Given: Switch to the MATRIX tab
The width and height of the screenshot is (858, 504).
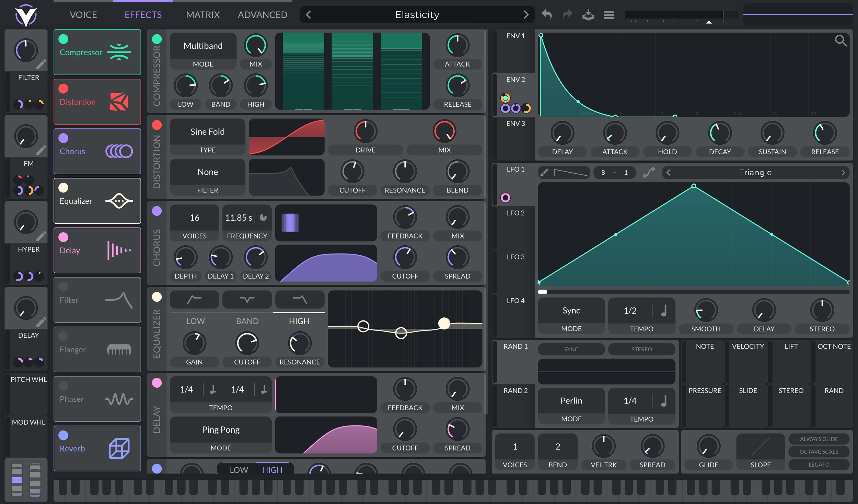Looking at the screenshot, I should pyautogui.click(x=202, y=15).
